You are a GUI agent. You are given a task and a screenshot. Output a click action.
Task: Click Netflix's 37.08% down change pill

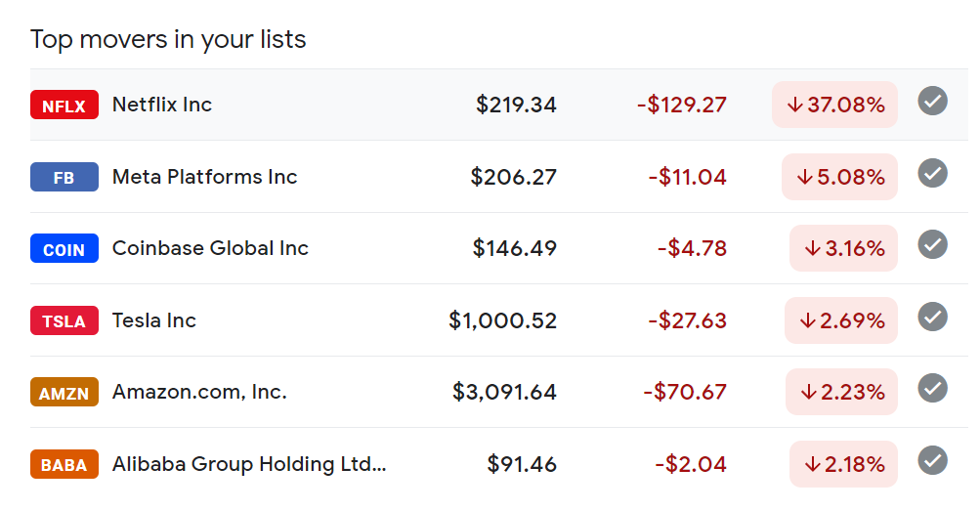coord(835,105)
